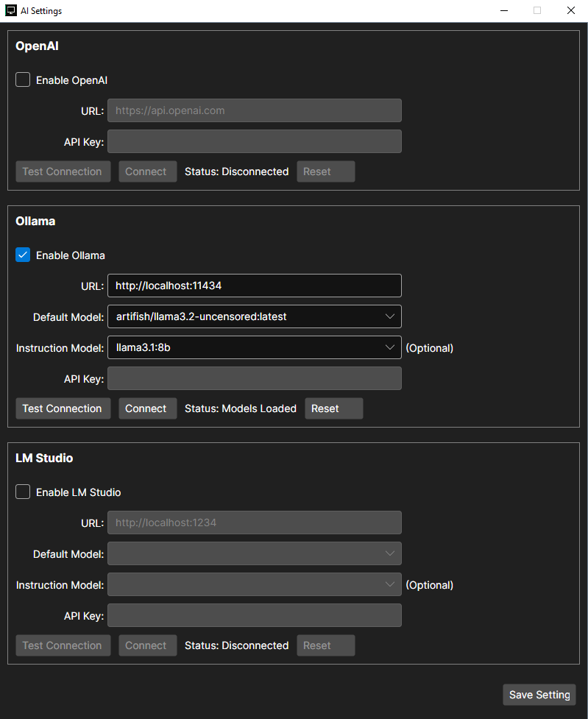Reset the Ollama settings
588x719 pixels.
[333, 408]
